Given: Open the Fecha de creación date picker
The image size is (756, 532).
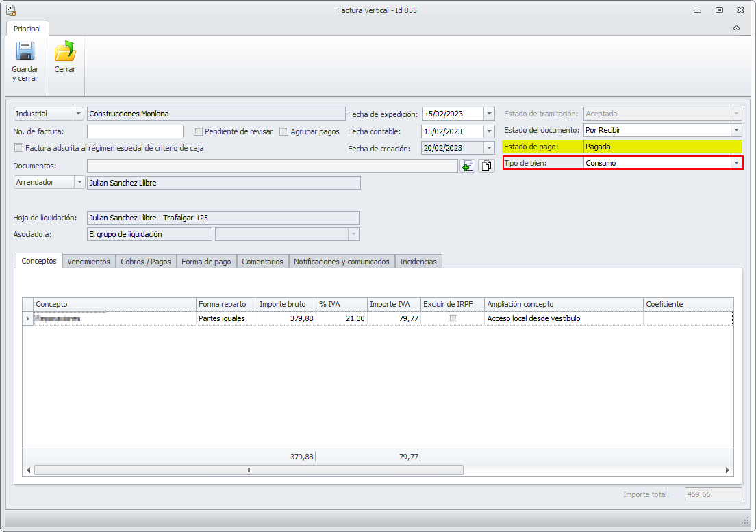Looking at the screenshot, I should [489, 148].
